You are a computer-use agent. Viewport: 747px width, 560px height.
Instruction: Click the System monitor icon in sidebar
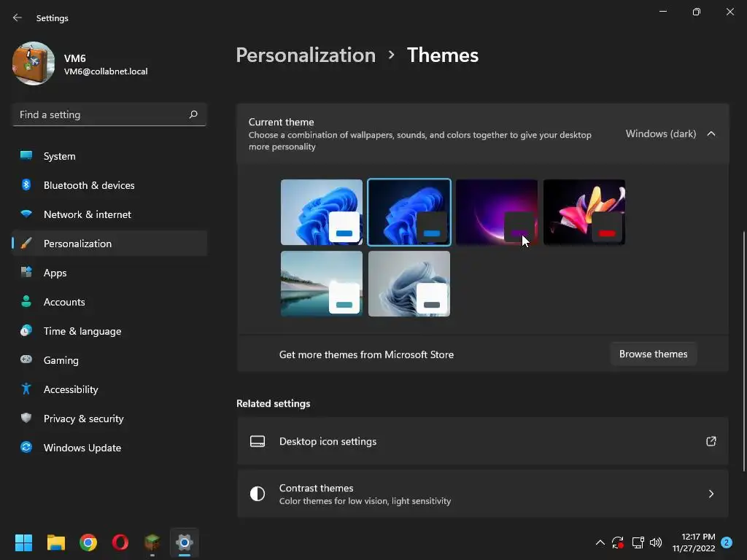[x=26, y=156]
